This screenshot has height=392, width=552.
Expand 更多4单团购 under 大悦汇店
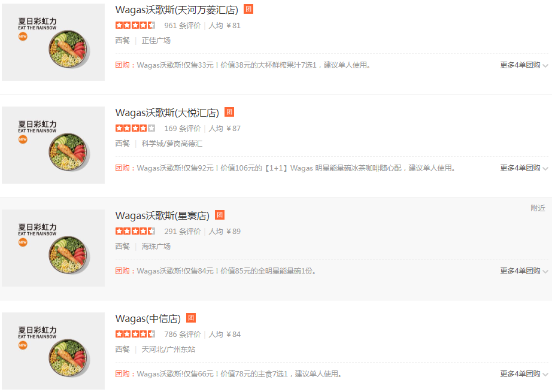coord(524,168)
